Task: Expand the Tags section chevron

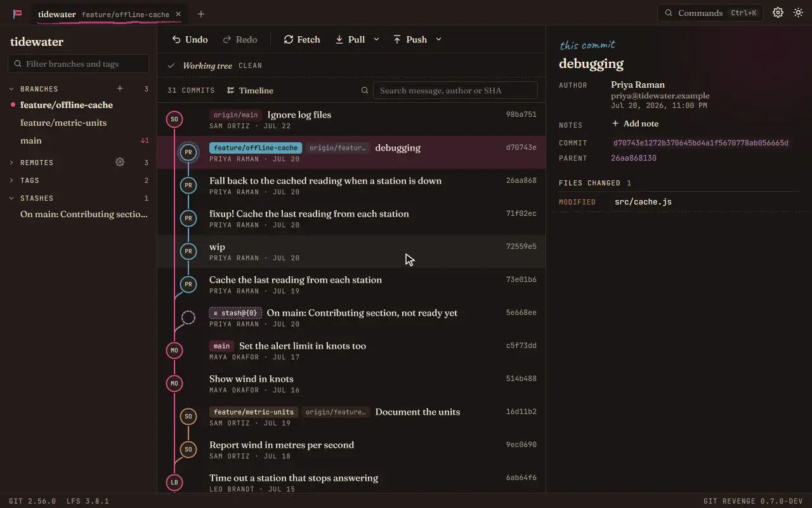Action: (x=11, y=180)
